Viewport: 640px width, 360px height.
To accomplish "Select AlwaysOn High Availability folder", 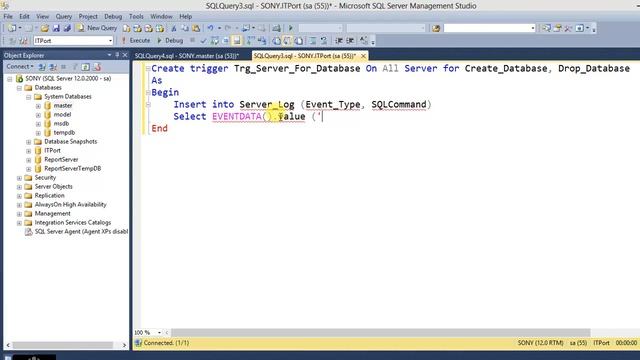I will coord(70,204).
